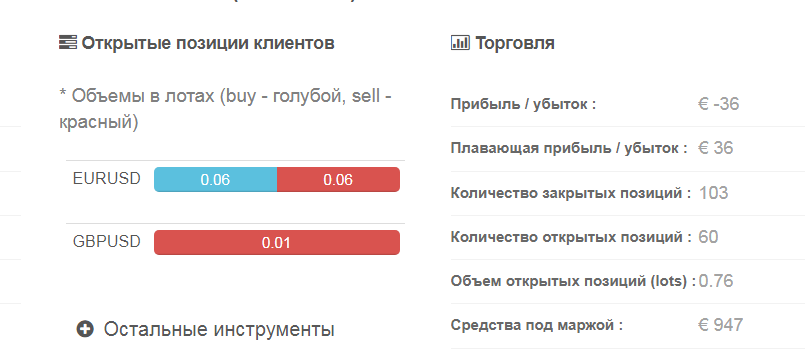Select the GBPUSD instrument label
Image resolution: width=809 pixels, height=363 pixels.
107,242
